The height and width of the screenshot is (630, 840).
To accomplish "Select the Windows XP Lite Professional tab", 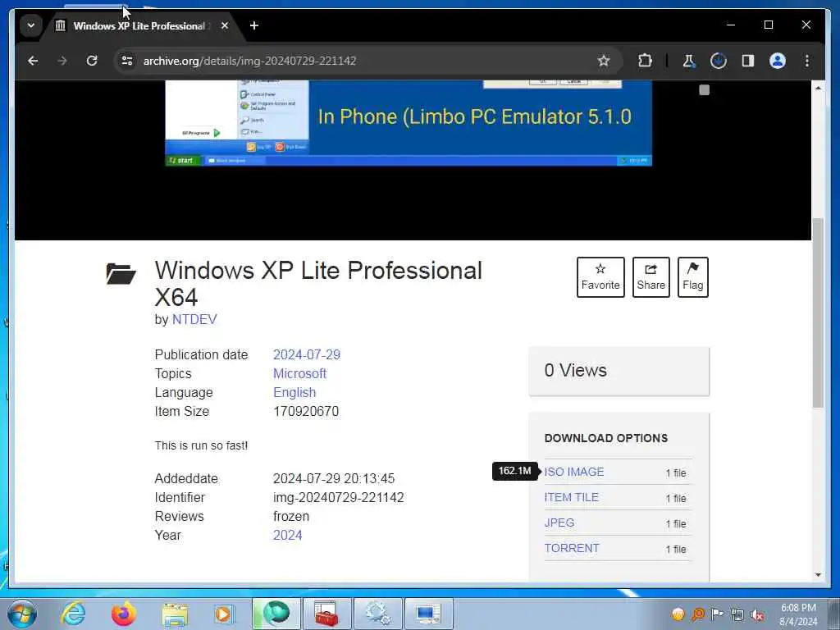I will click(139, 25).
